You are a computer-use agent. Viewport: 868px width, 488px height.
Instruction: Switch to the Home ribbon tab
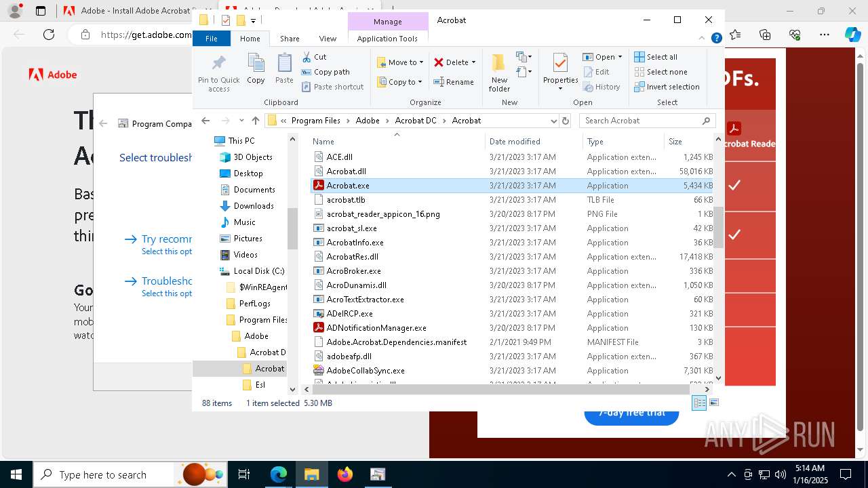pos(250,39)
